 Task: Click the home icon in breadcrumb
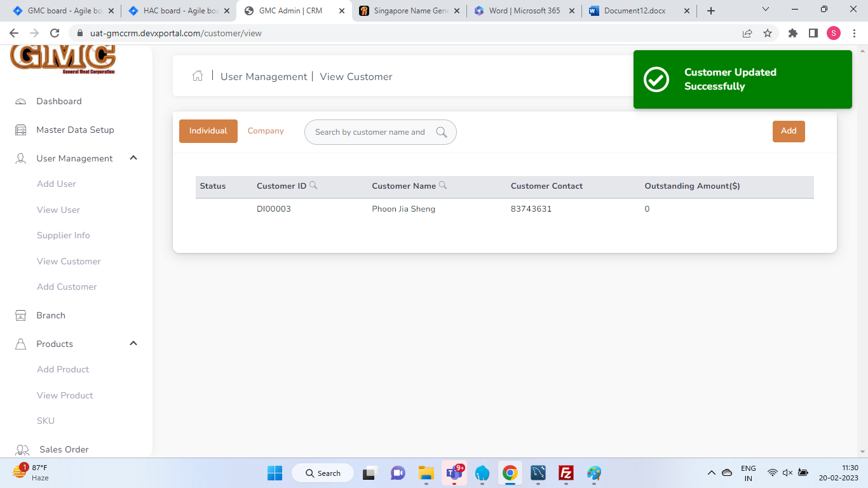point(198,76)
